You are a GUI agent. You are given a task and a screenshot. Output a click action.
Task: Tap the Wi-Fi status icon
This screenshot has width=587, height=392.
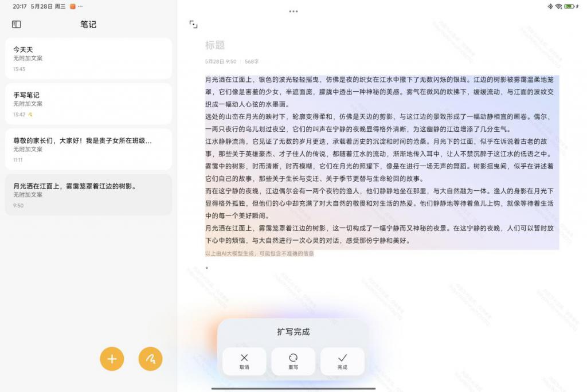[x=558, y=6]
